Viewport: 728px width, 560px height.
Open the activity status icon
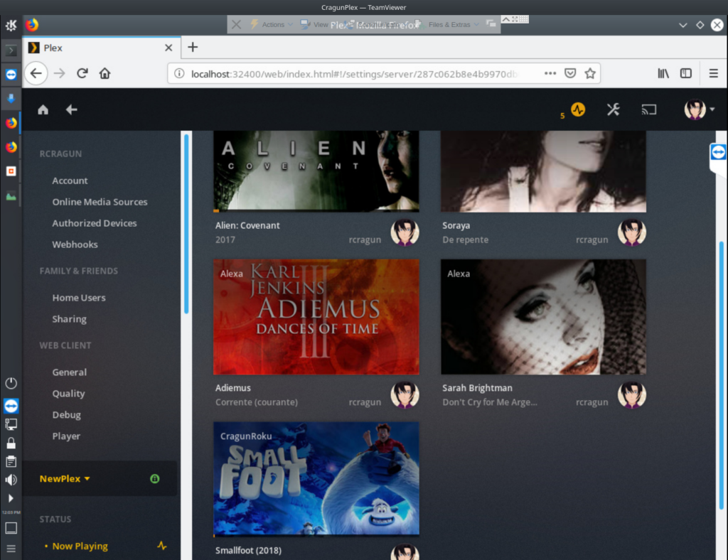click(578, 110)
